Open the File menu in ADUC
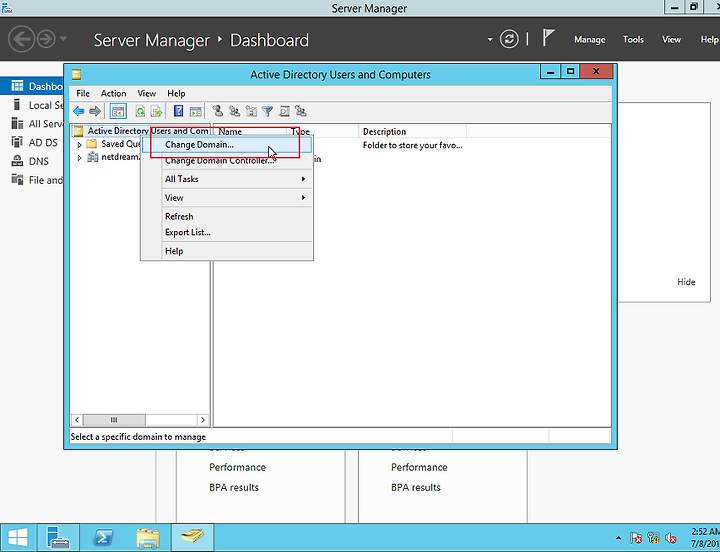 click(x=83, y=93)
